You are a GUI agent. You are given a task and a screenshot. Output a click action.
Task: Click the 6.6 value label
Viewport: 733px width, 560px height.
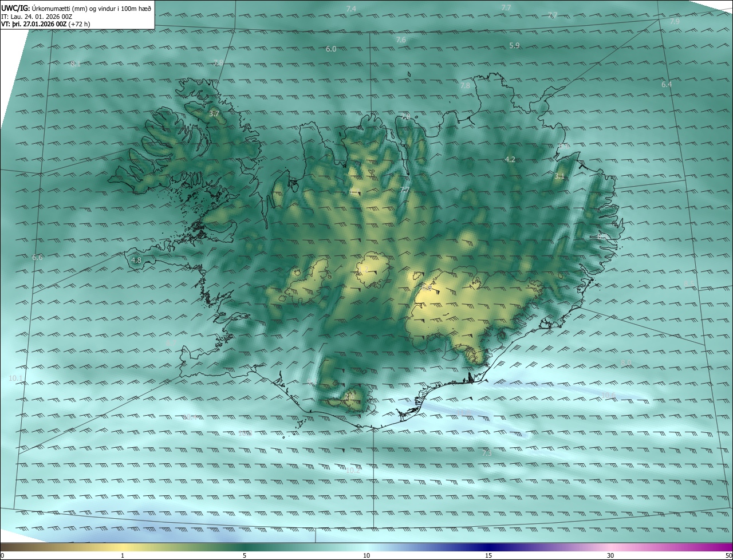coord(38,257)
